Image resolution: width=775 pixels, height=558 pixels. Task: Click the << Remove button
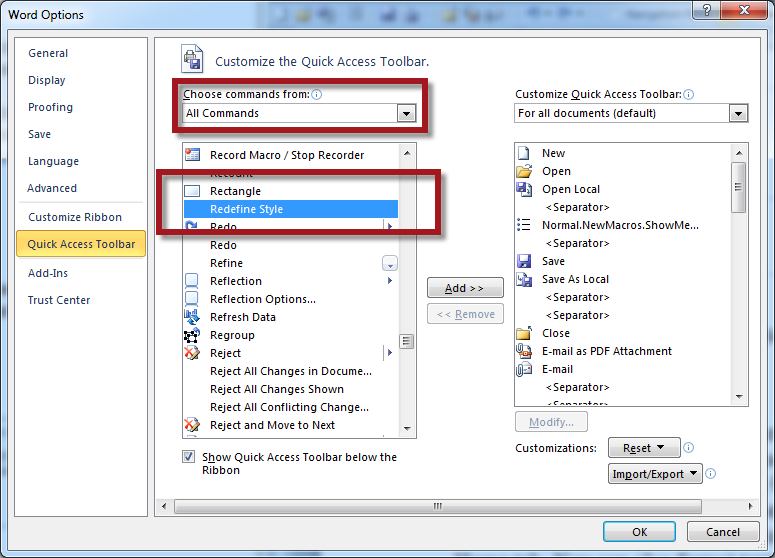tap(465, 314)
